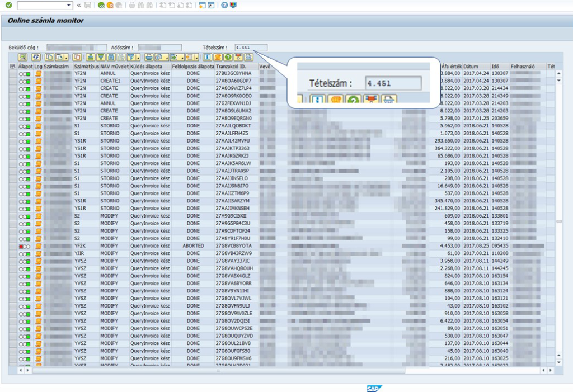Click the Tételszám field showing 4.451
This screenshot has width=573, height=392.
[251, 48]
